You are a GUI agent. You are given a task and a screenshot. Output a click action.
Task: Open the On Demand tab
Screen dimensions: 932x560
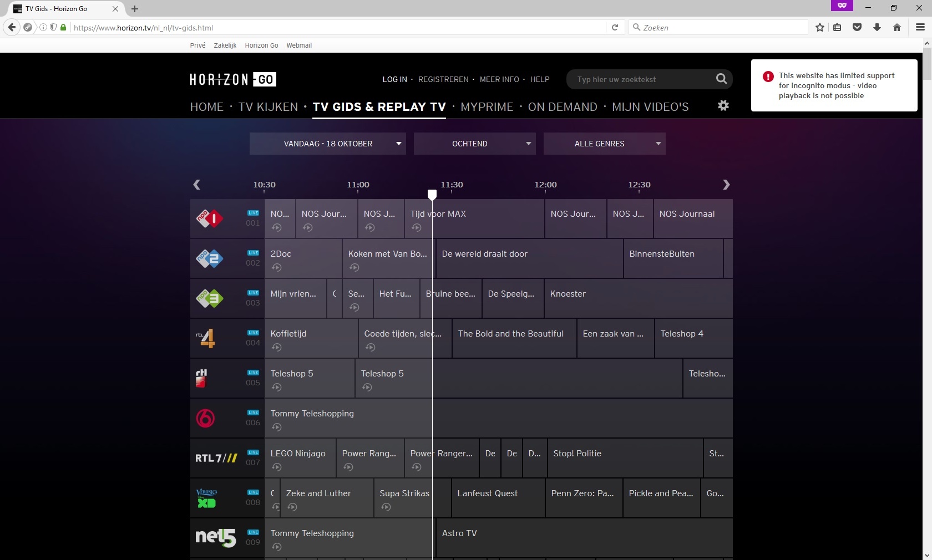coord(563,107)
